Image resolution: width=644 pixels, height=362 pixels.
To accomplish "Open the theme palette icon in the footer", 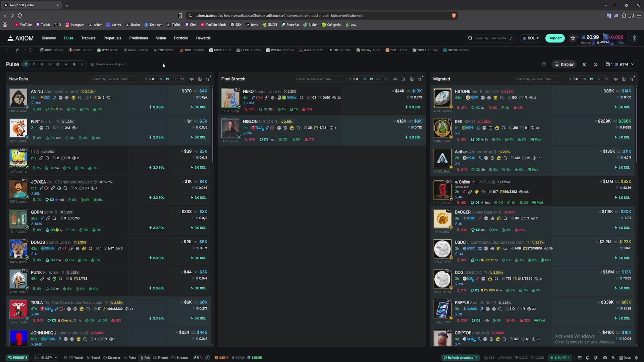I will tap(596, 358).
